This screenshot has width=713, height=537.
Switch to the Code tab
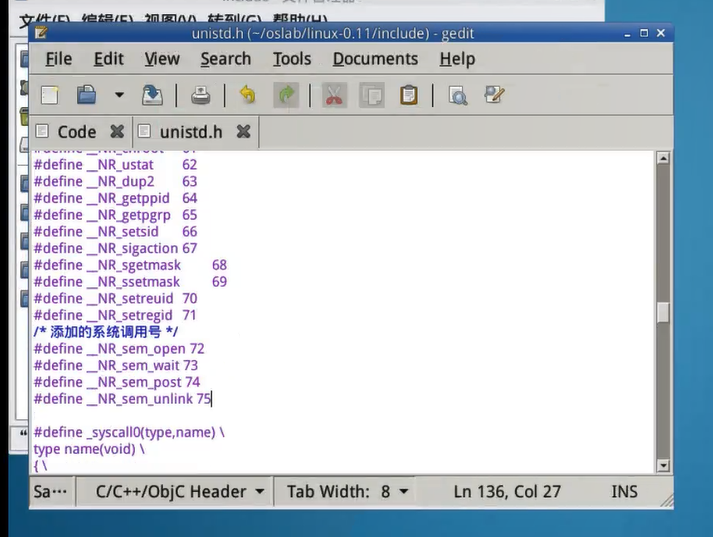tap(76, 131)
